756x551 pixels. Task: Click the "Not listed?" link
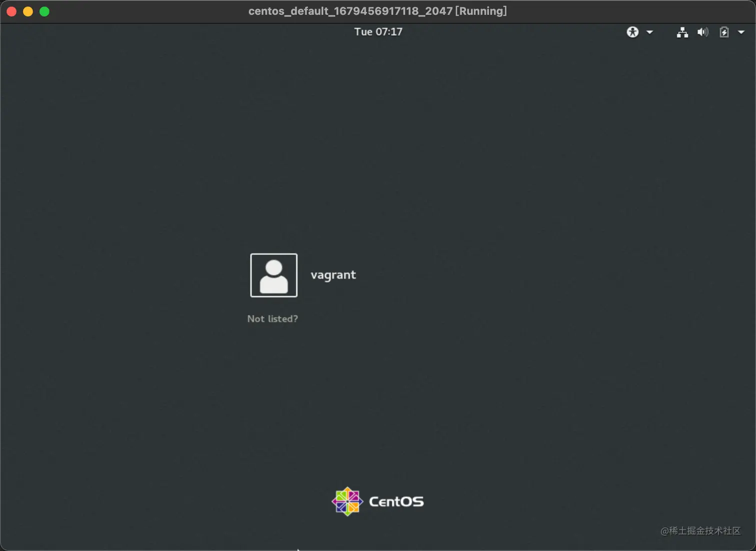[x=272, y=318]
